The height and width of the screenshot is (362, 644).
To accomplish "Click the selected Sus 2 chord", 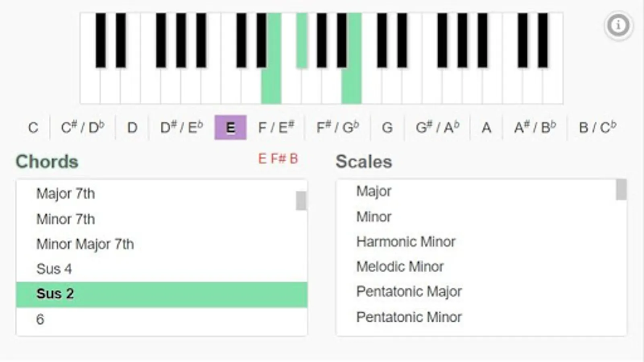I will coord(55,294).
